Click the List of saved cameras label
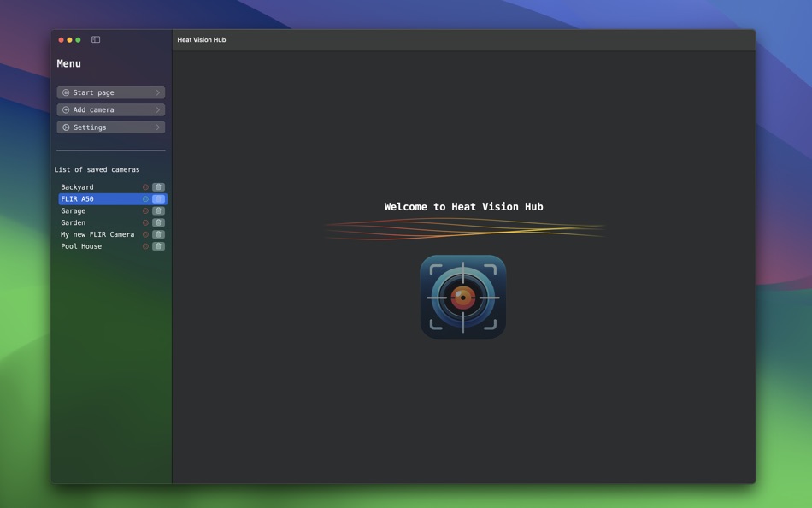 [x=97, y=169]
